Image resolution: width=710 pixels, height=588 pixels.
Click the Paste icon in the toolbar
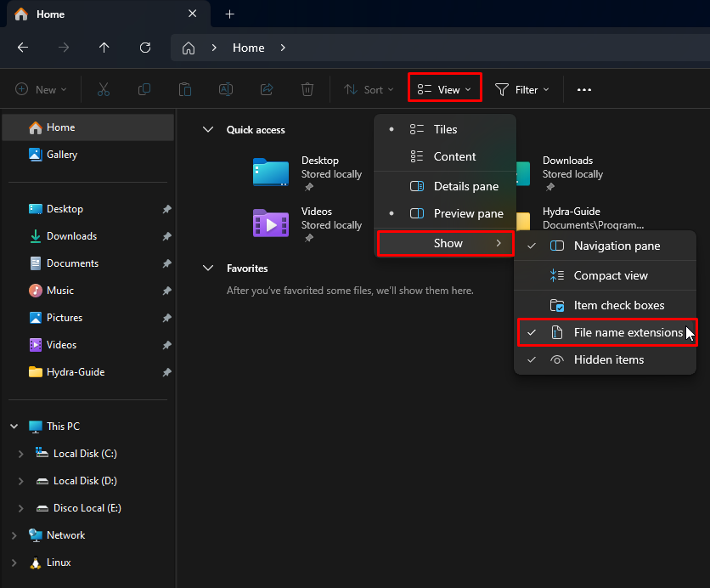185,89
